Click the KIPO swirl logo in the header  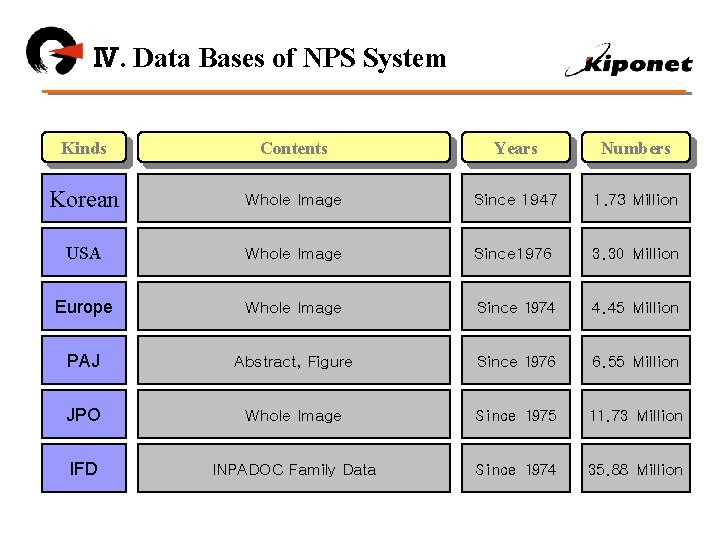click(54, 51)
